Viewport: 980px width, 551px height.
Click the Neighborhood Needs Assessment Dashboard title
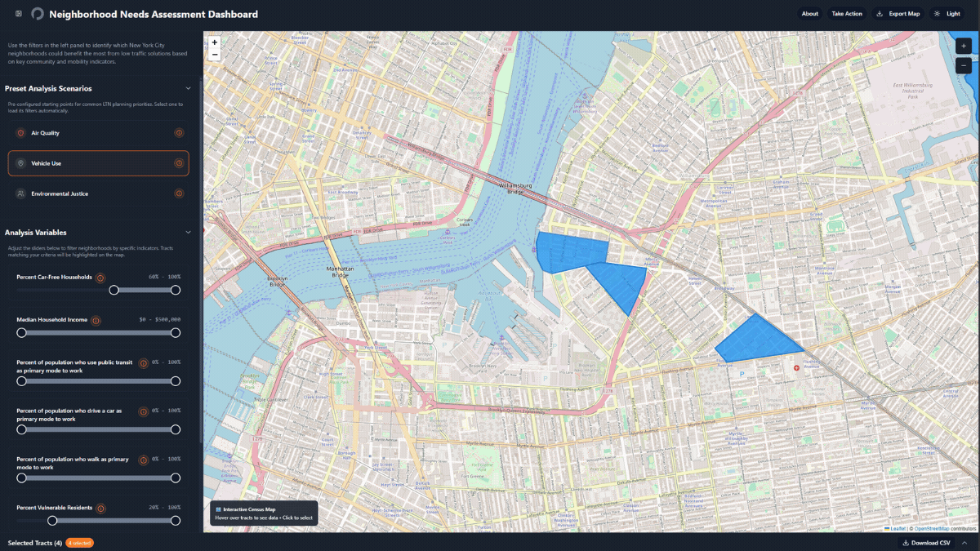(x=154, y=14)
